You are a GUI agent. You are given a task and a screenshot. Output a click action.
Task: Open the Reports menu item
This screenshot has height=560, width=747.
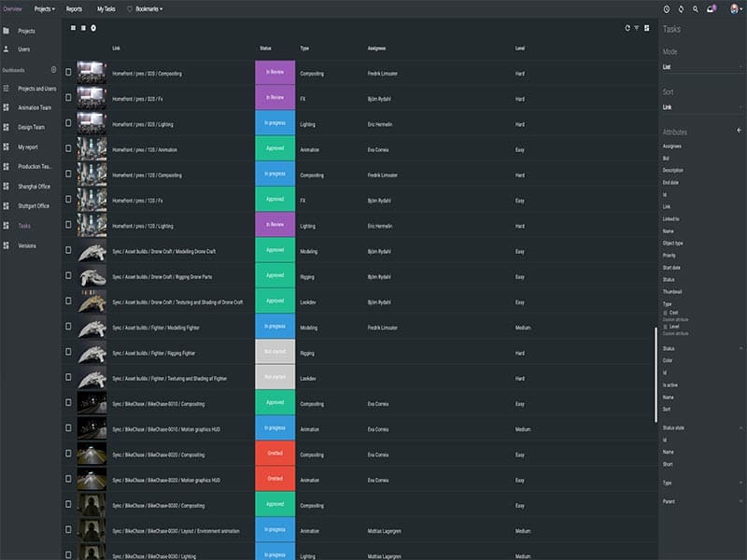tap(74, 8)
